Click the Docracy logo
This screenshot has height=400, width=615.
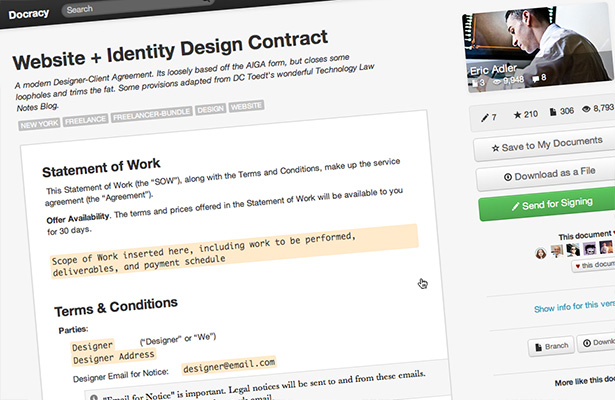click(29, 14)
